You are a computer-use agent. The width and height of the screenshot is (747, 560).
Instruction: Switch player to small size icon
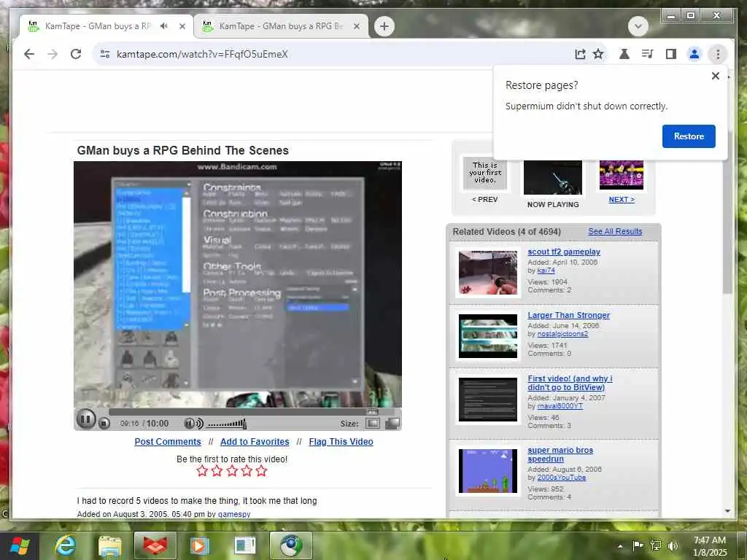(x=373, y=423)
